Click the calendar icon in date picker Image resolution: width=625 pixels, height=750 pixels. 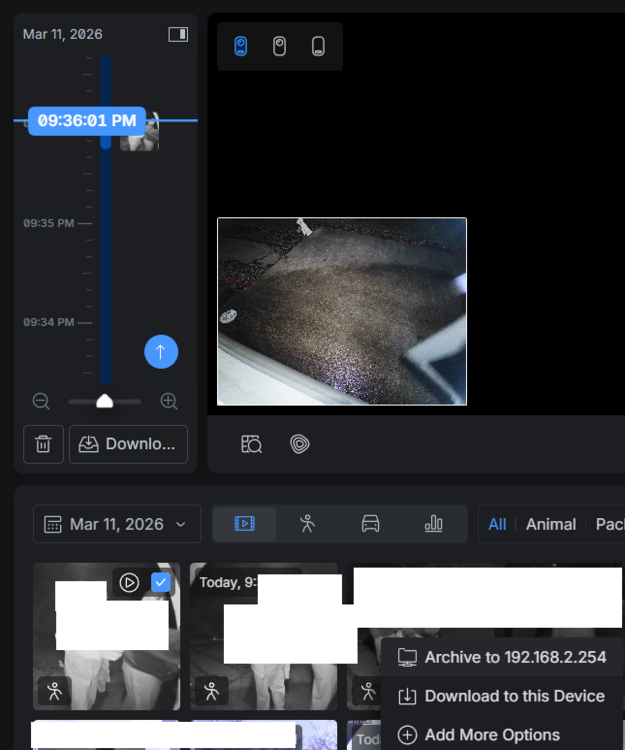(x=53, y=524)
